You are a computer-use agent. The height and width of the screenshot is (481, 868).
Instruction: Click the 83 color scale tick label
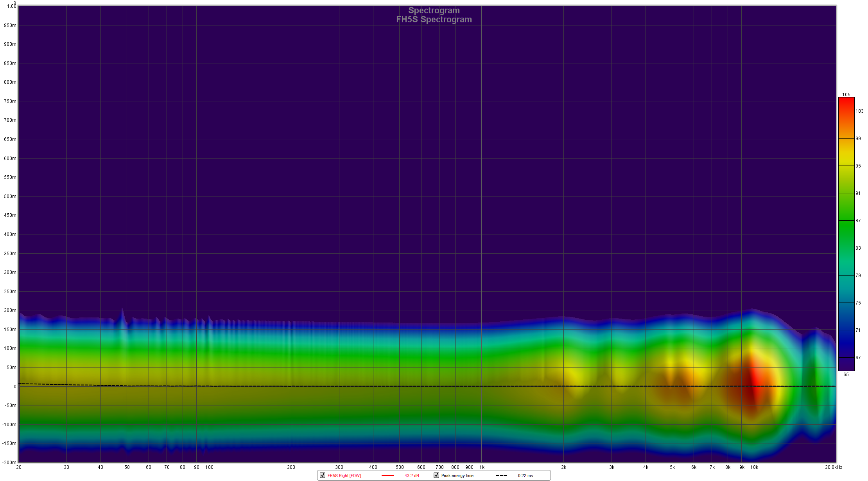tap(858, 248)
